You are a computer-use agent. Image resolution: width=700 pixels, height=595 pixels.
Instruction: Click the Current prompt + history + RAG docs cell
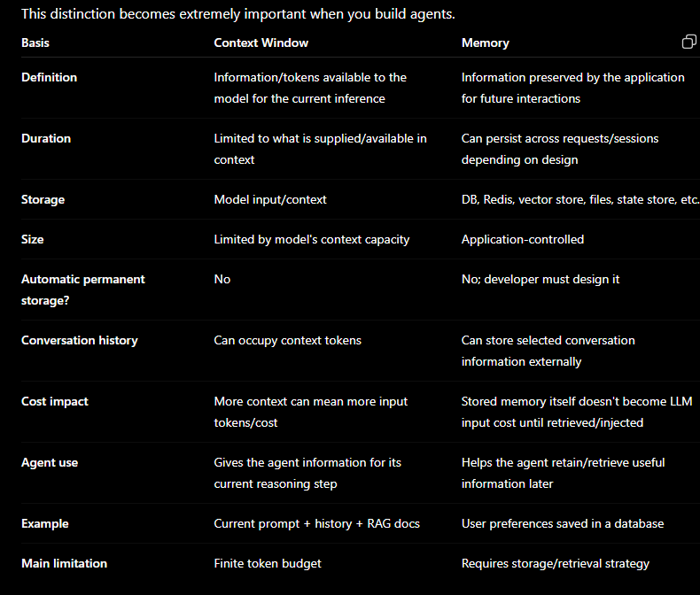point(317,523)
